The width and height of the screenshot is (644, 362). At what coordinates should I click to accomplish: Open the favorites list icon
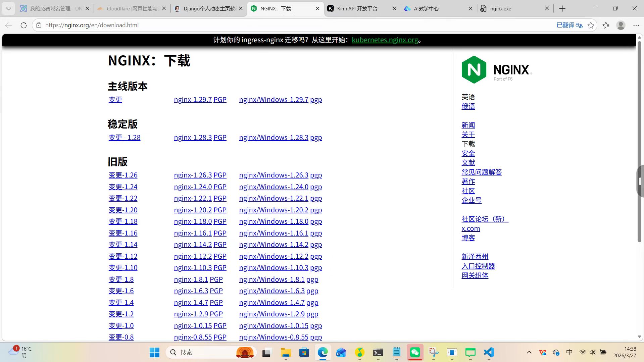coord(606,25)
